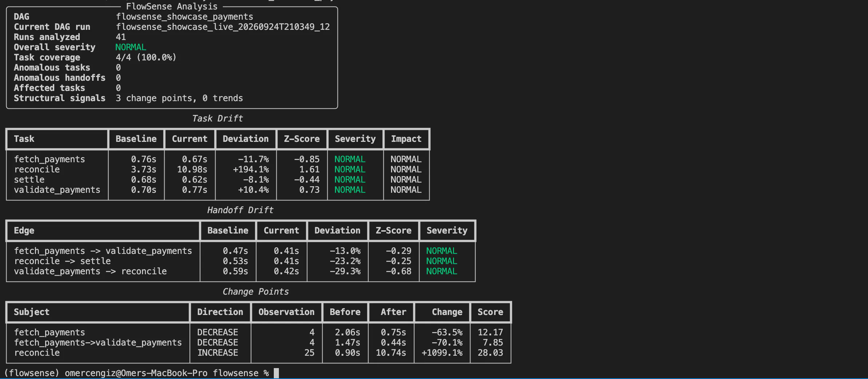Click reconcile's current value 10.98s

(x=192, y=169)
